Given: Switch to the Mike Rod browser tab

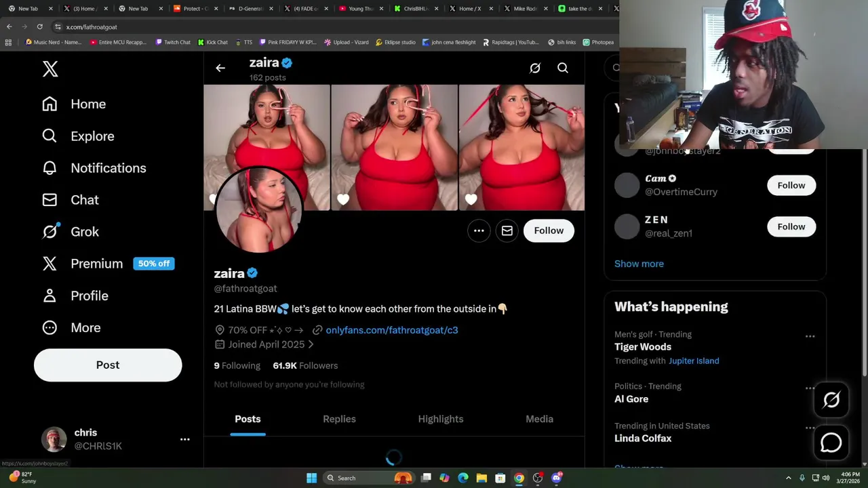Looking at the screenshot, I should pyautogui.click(x=525, y=9).
